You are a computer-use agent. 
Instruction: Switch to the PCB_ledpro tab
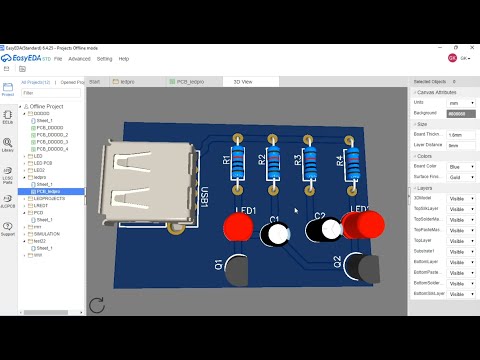pyautogui.click(x=194, y=82)
